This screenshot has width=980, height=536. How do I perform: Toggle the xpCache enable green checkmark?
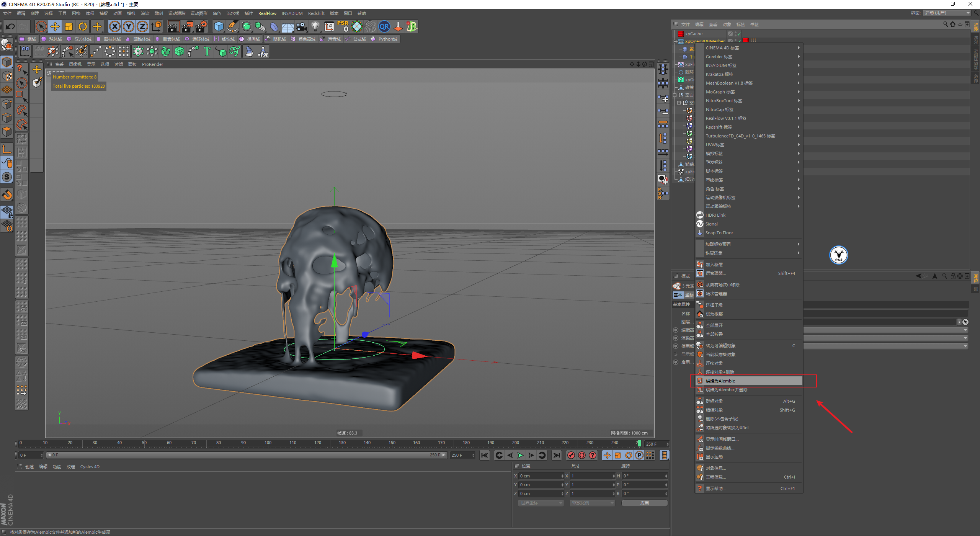(739, 34)
